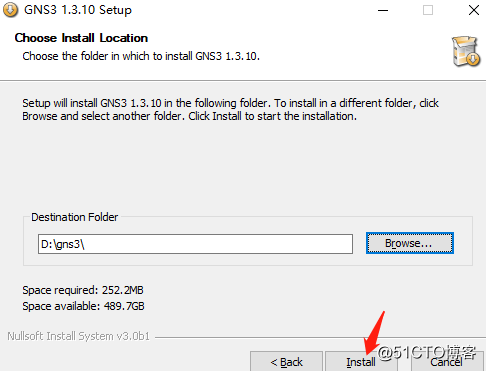
Task: Click the 51CTO blog watermark
Action: (x=427, y=353)
